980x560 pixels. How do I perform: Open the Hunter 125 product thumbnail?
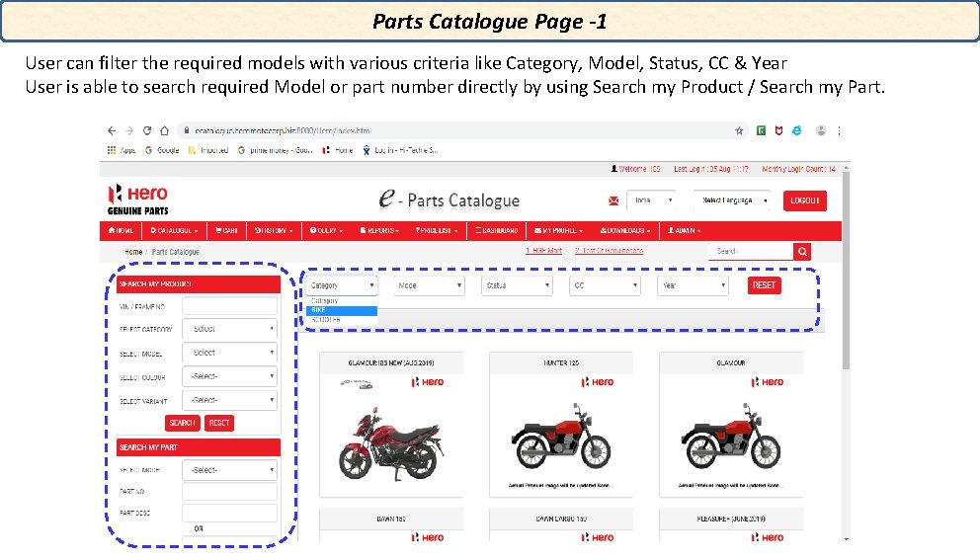(561, 425)
